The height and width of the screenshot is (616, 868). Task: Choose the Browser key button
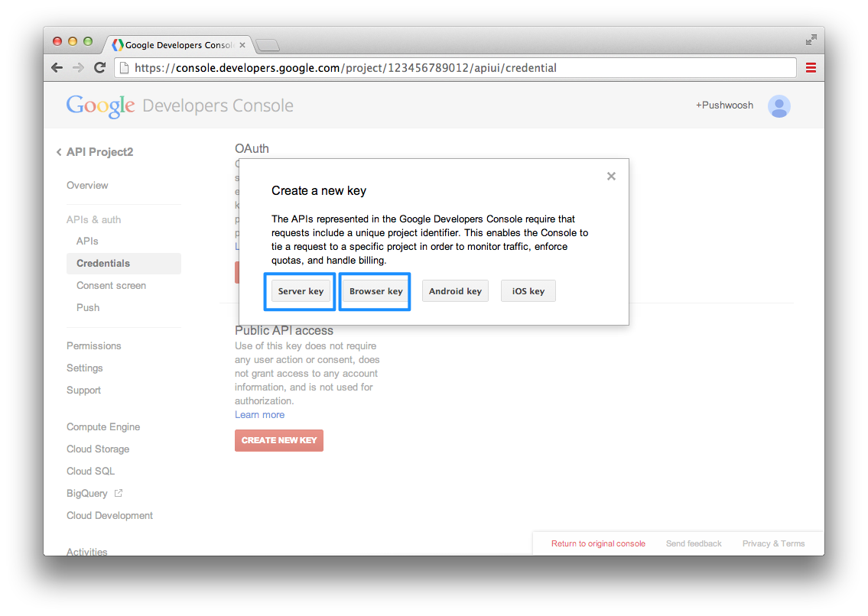click(375, 291)
